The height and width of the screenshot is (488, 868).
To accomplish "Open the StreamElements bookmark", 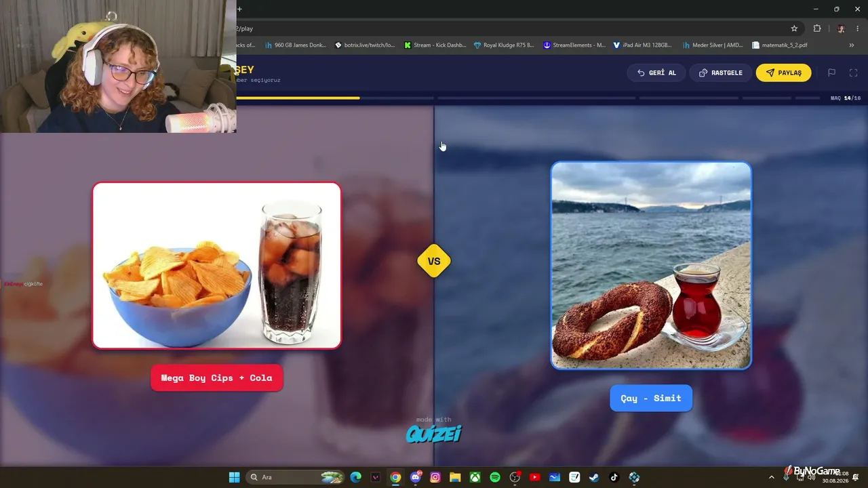I will pos(574,45).
